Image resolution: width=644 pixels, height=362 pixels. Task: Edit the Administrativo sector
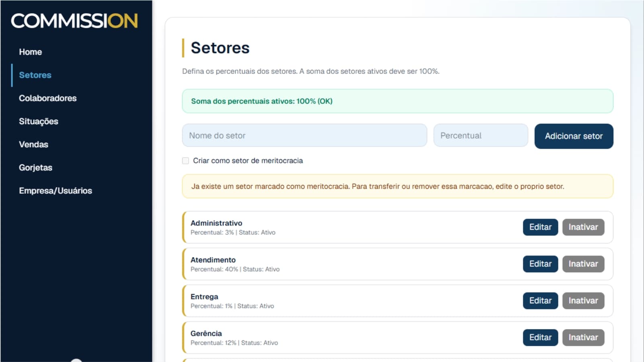(540, 227)
